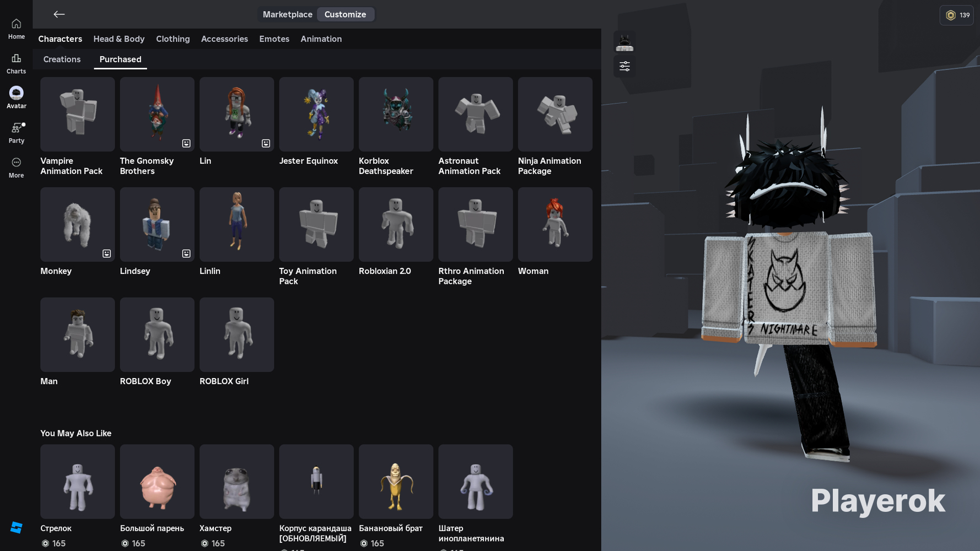Equip the Man character

78,334
